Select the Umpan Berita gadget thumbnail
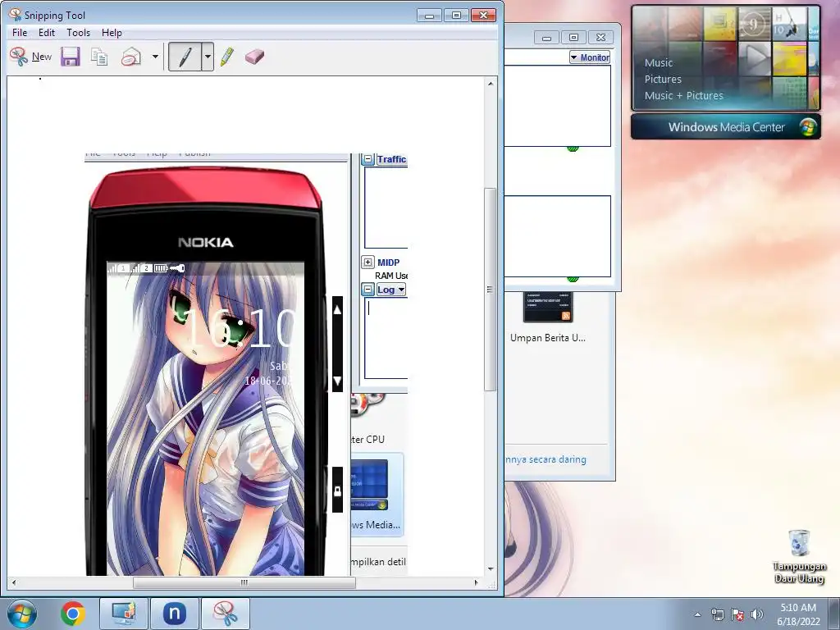 click(x=547, y=307)
